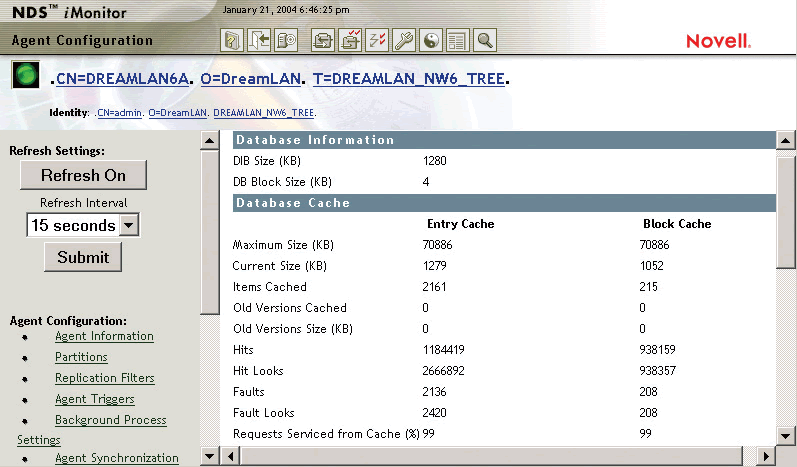797x467 pixels.
Task: Click main panel scroll-up arrow
Action: [x=786, y=140]
